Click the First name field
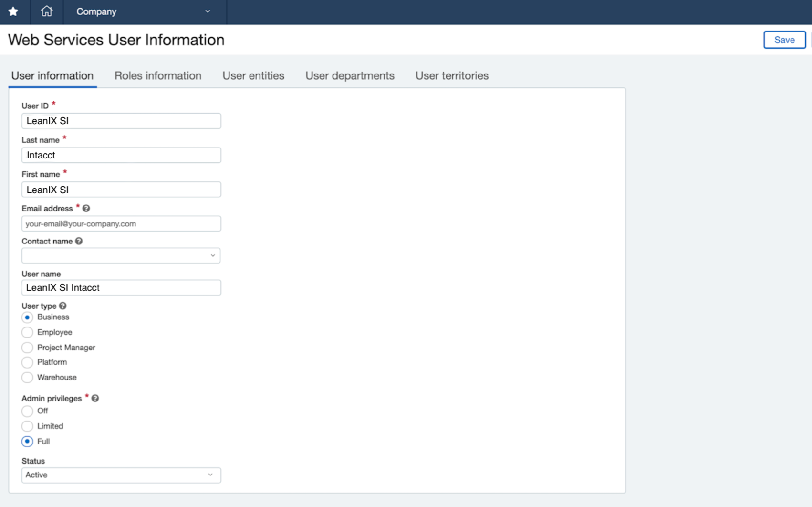The height and width of the screenshot is (507, 812). click(x=121, y=190)
